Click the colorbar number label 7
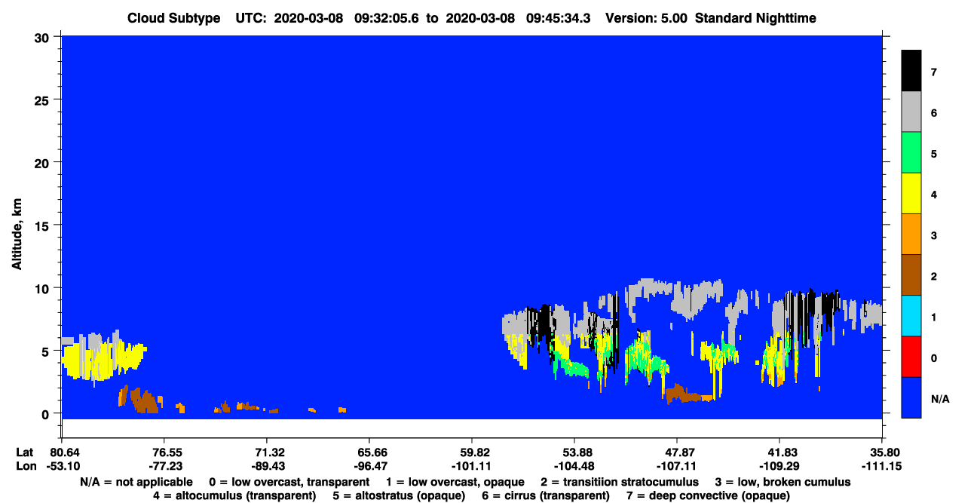This screenshot has height=503, width=980. (934, 72)
